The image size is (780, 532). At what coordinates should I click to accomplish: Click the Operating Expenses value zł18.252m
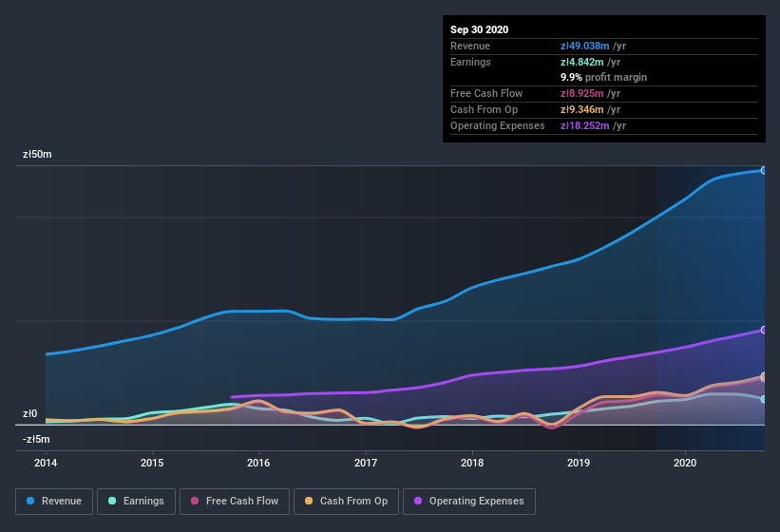tap(593, 125)
